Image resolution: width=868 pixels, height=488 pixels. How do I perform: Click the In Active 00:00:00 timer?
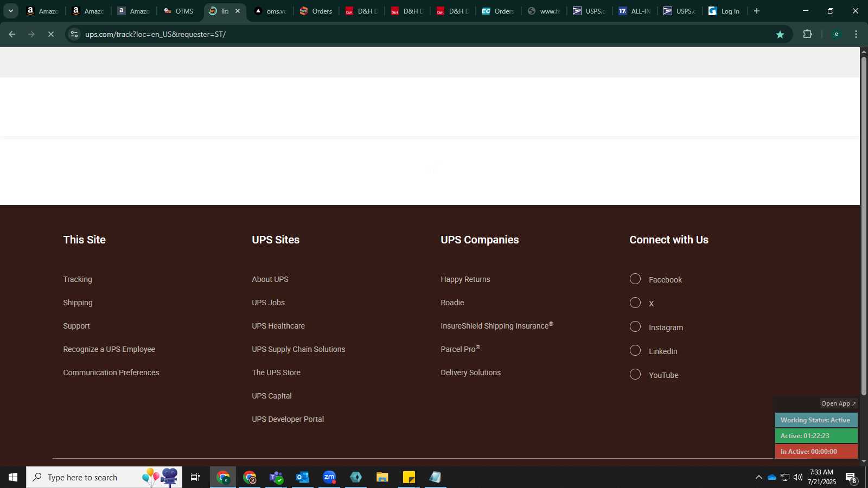pyautogui.click(x=816, y=452)
